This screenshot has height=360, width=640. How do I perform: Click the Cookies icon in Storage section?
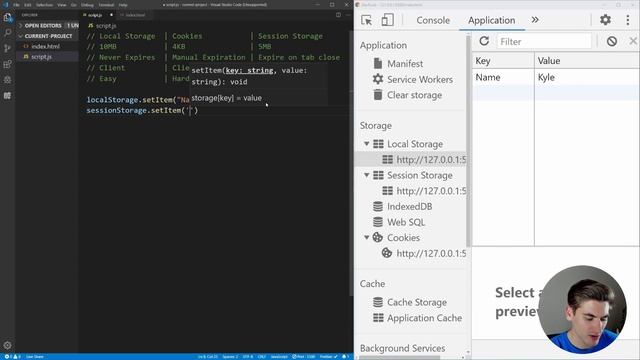378,237
